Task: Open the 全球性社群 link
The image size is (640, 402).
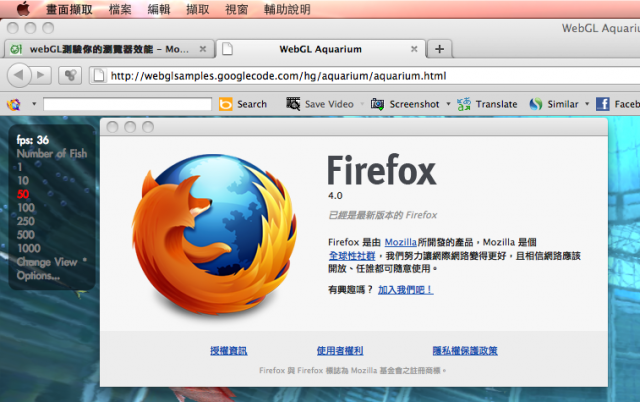Action: point(352,256)
